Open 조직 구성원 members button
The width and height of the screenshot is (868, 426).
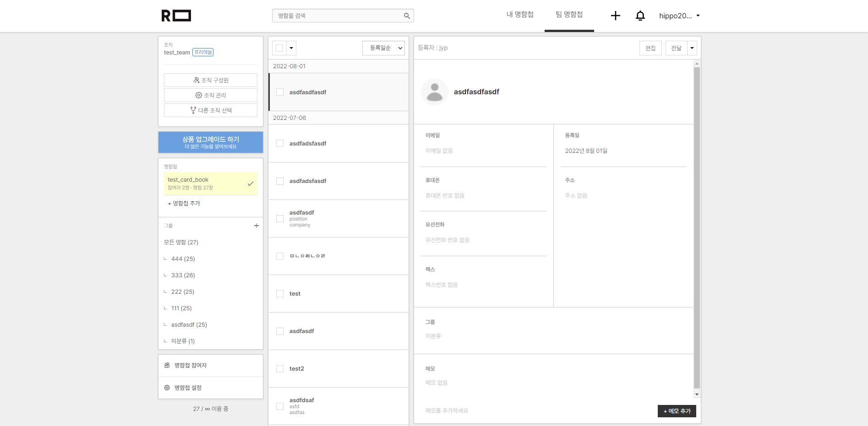click(x=211, y=80)
